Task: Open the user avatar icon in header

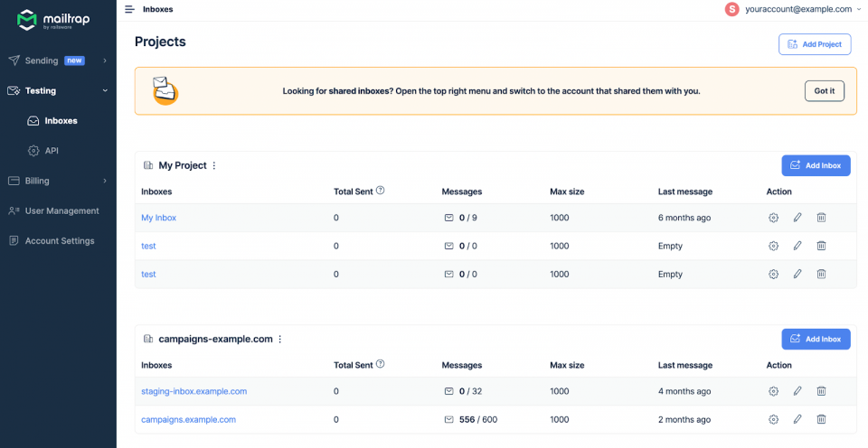Action: click(x=731, y=9)
